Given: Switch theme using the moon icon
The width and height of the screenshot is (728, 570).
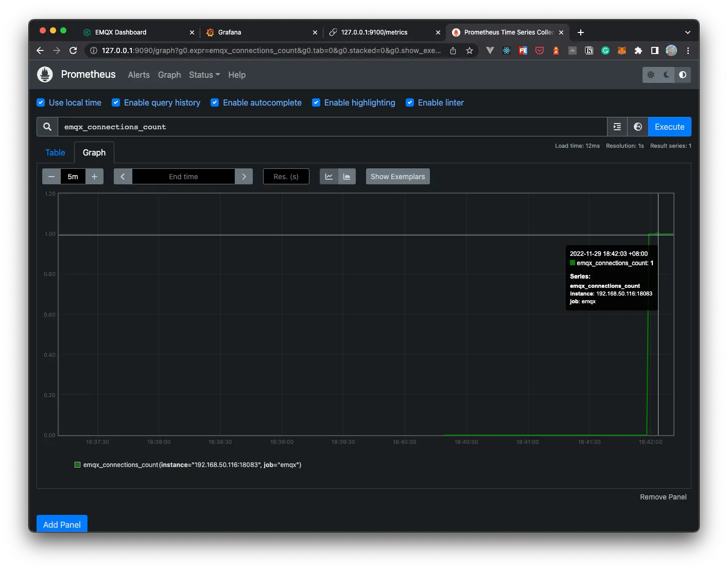Looking at the screenshot, I should click(x=666, y=75).
